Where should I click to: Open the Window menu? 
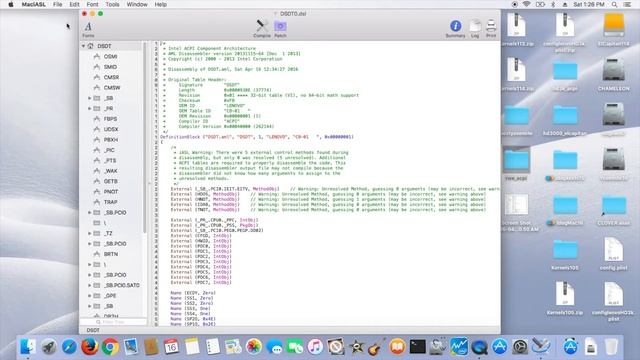137,4
